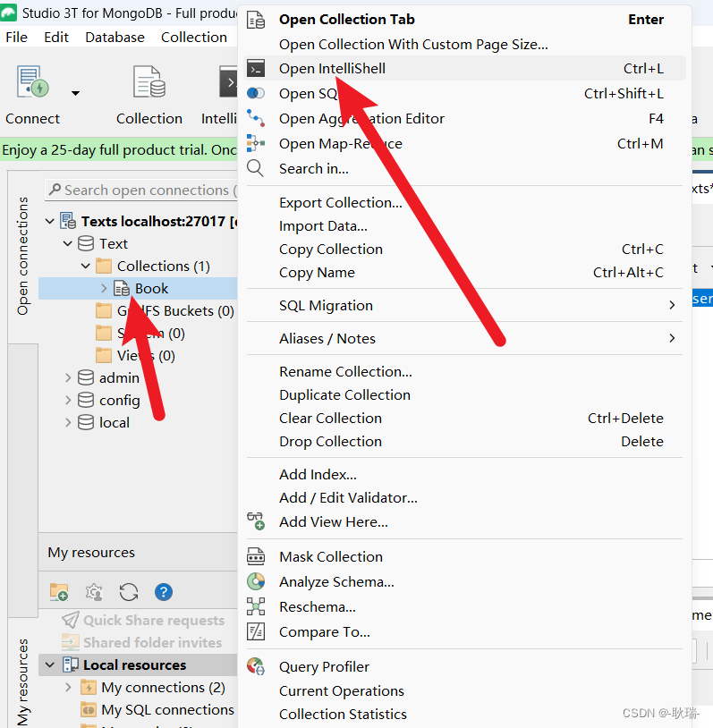
Task: Open the Edit menu
Action: click(x=56, y=38)
